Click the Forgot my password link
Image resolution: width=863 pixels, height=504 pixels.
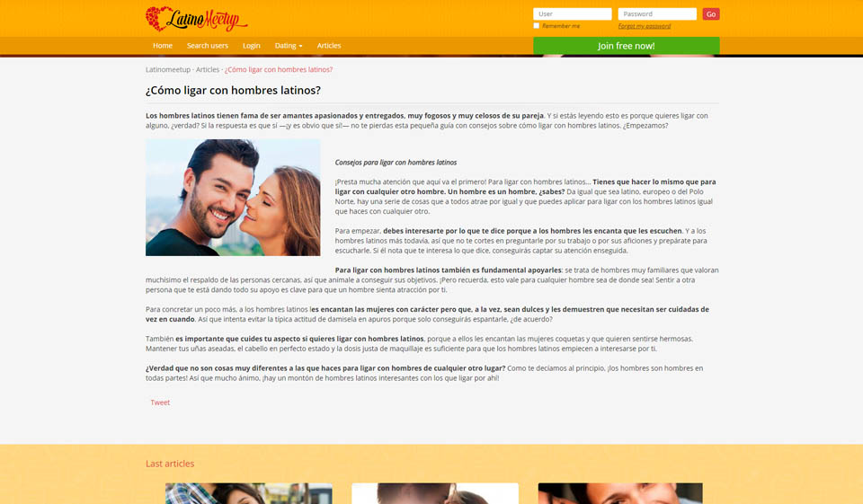point(644,26)
